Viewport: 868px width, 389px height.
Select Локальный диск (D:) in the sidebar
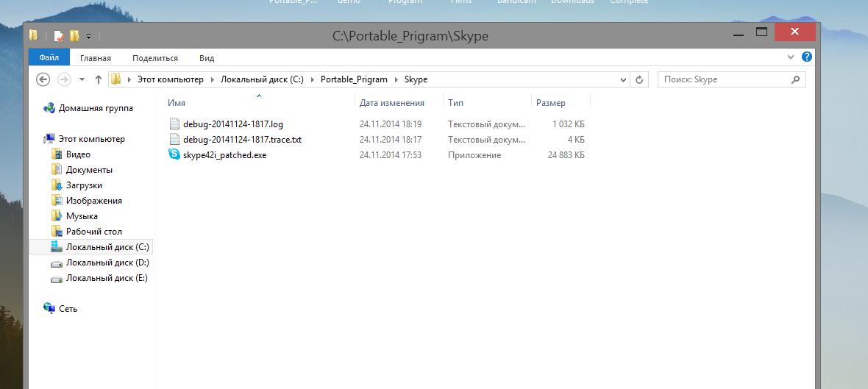pyautogui.click(x=107, y=263)
